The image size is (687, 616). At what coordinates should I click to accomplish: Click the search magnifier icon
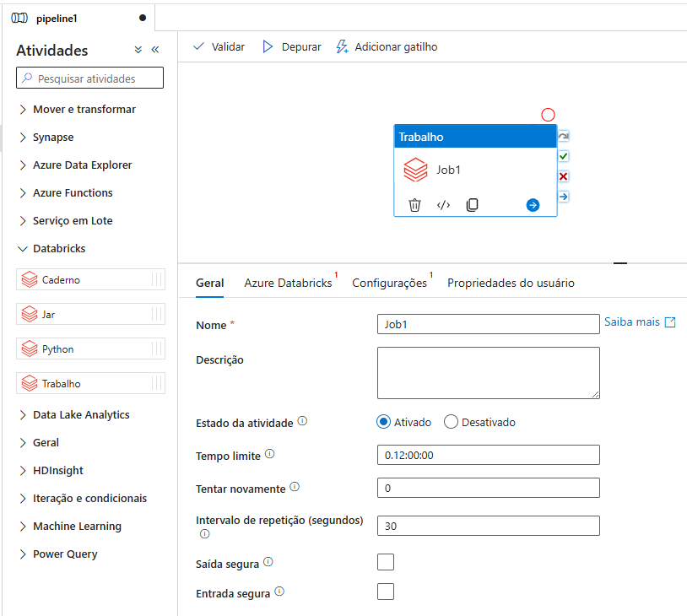(27, 78)
